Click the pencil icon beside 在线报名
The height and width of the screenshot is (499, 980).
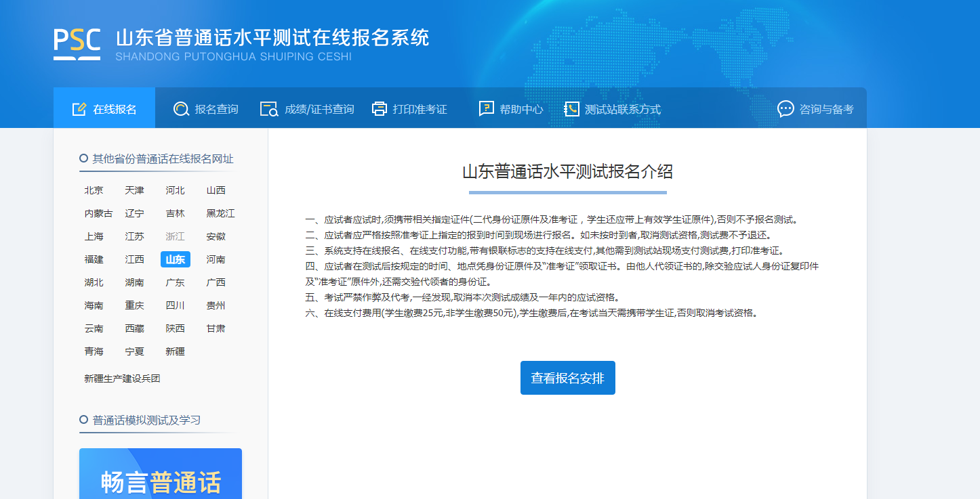pyautogui.click(x=79, y=109)
